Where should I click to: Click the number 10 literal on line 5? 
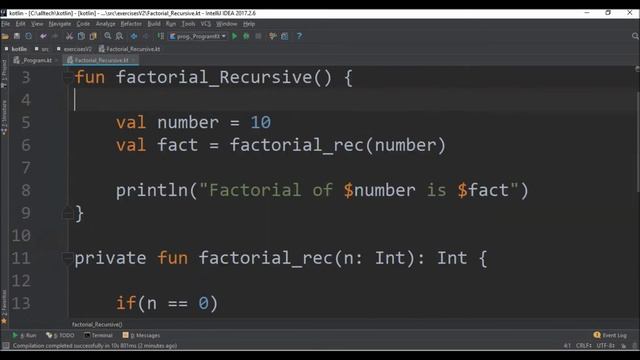(x=260, y=122)
